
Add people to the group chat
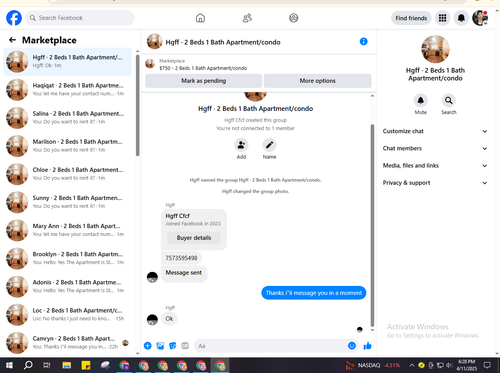point(241,145)
